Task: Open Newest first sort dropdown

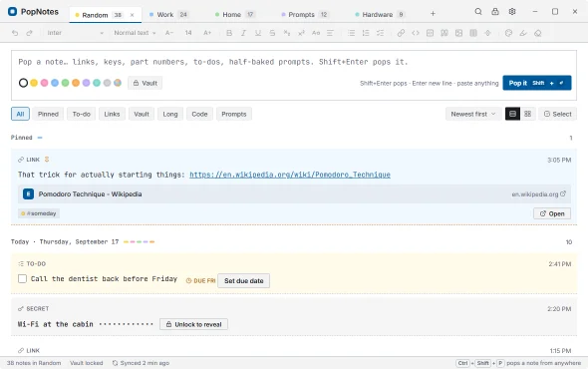Action: tap(473, 114)
